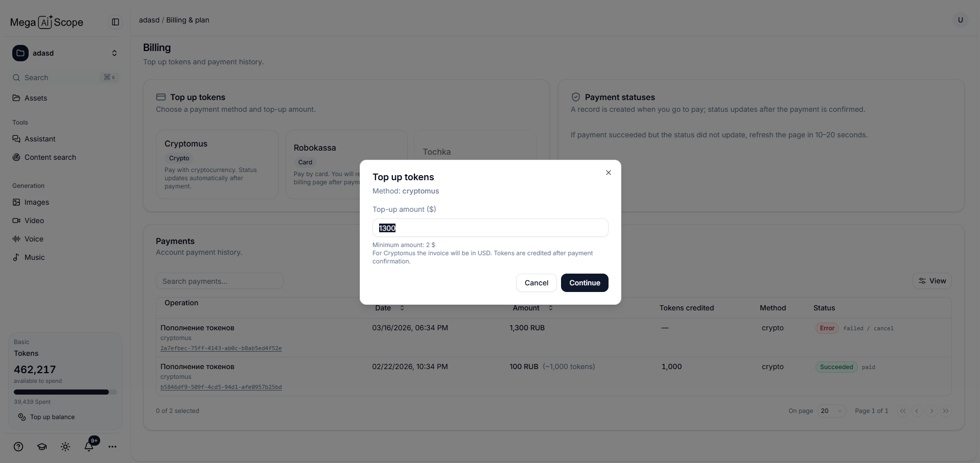
Task: Click the Continue button
Action: point(585,283)
